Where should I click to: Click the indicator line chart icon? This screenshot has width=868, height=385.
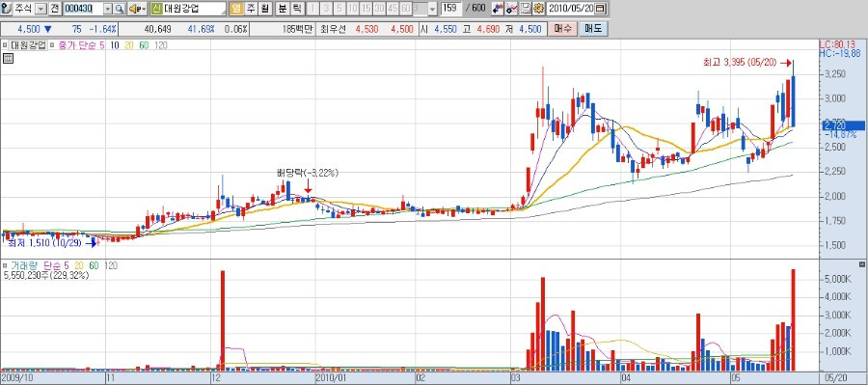512,9
